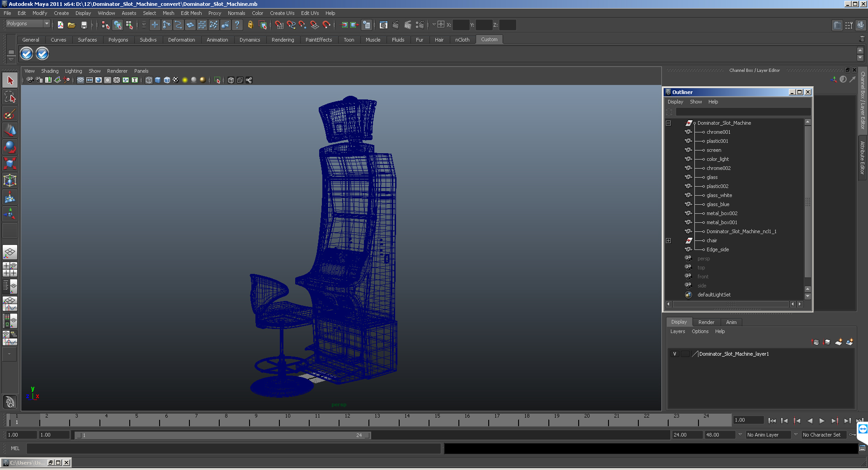Click the range slider bar handle

click(x=223, y=435)
